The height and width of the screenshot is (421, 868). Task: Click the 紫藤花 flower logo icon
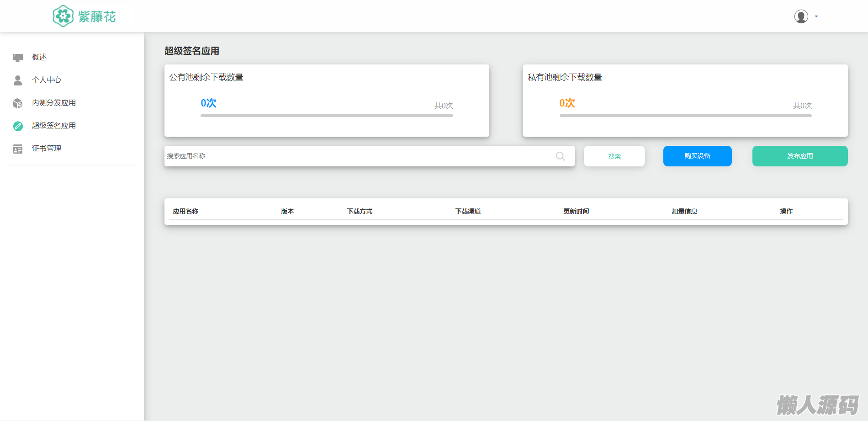[63, 16]
